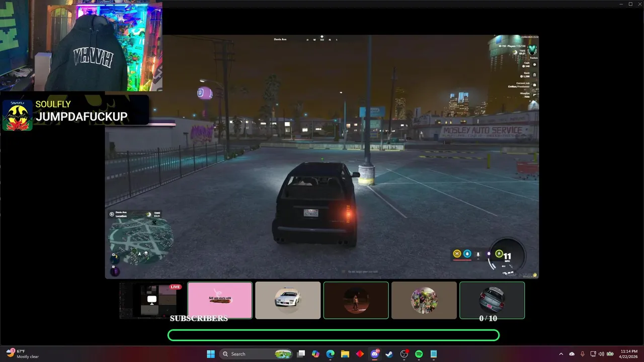Switch to Discord from the taskbar
Screen dimensions: 644x362
click(374, 354)
